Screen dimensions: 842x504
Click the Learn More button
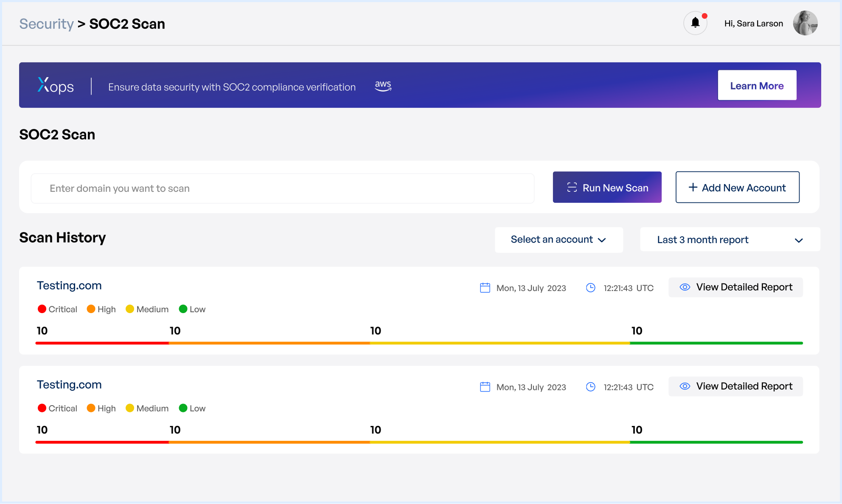point(757,86)
